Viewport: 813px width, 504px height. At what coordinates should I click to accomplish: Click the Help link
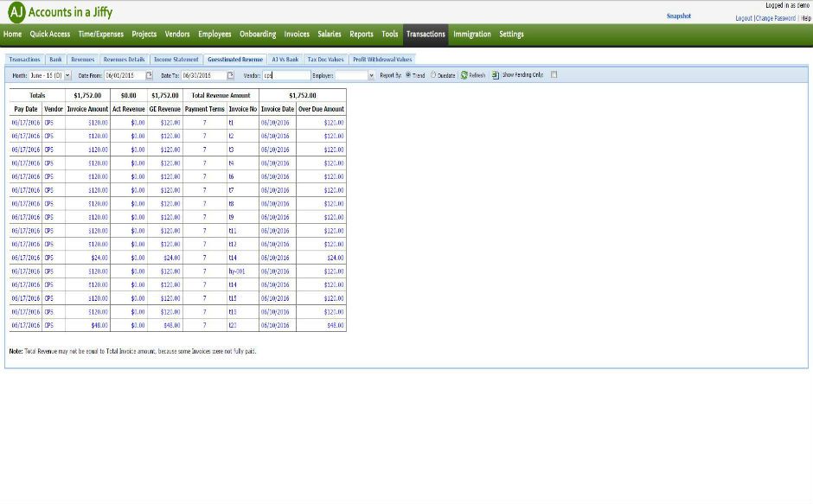[806, 18]
